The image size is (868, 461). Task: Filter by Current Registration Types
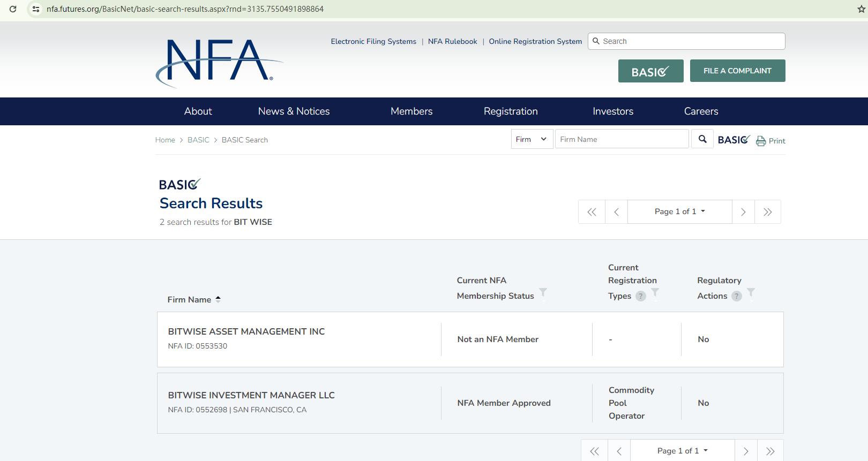pos(655,292)
